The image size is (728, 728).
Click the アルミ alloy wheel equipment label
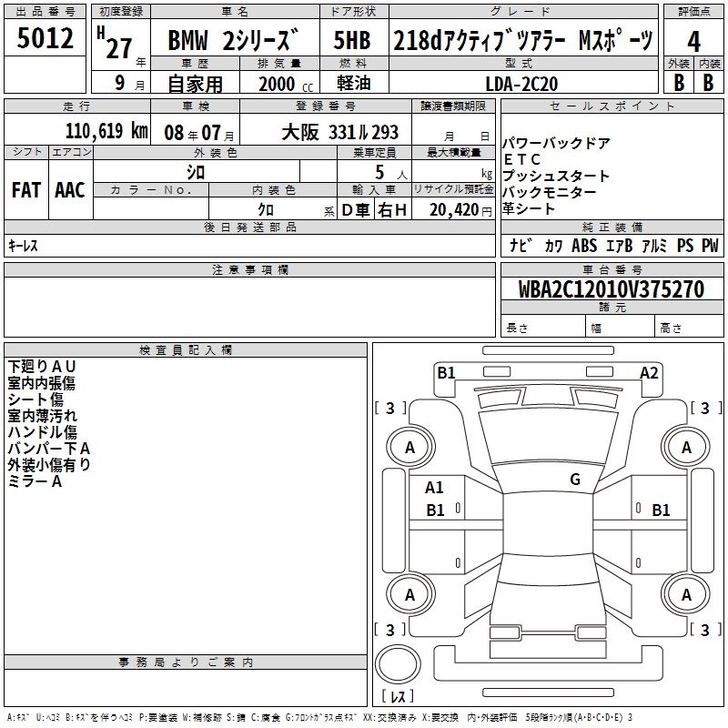click(654, 246)
